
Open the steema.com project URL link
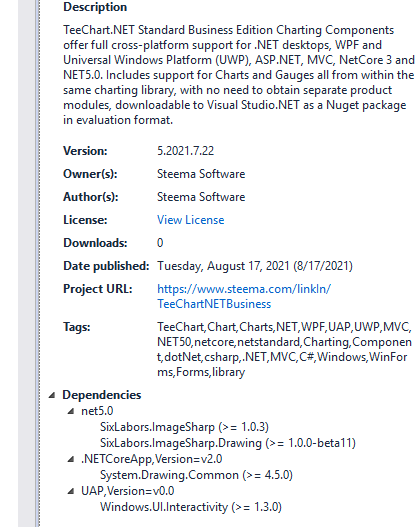(244, 296)
